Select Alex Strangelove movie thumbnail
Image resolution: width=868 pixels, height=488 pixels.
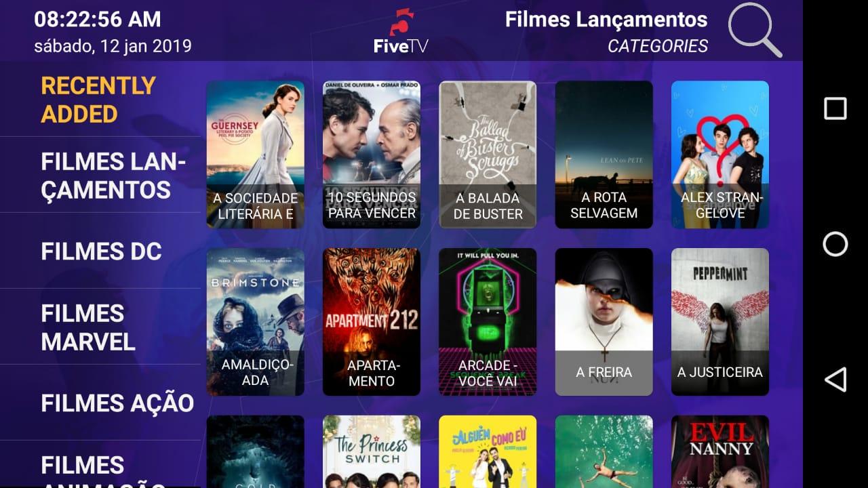(720, 155)
